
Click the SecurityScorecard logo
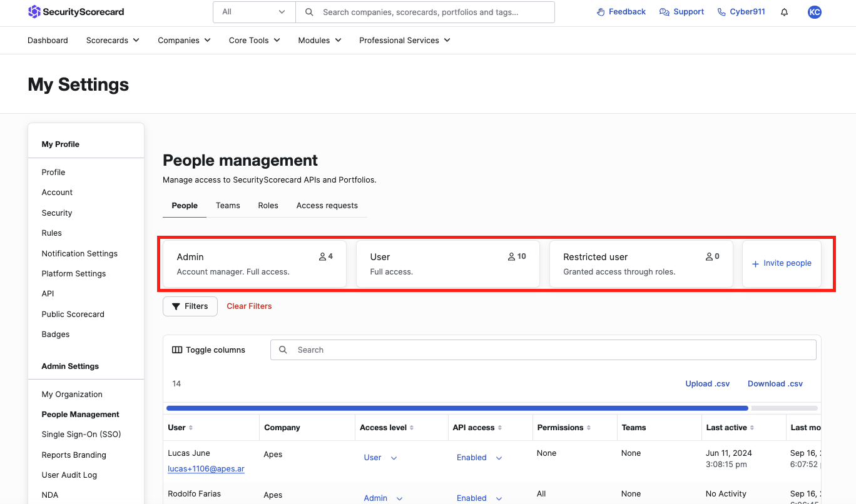click(x=76, y=12)
